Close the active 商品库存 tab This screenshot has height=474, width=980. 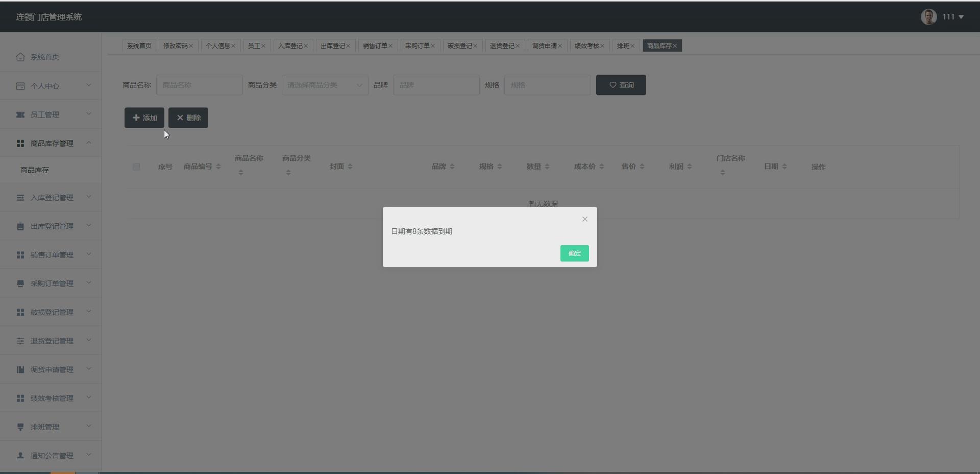click(675, 46)
